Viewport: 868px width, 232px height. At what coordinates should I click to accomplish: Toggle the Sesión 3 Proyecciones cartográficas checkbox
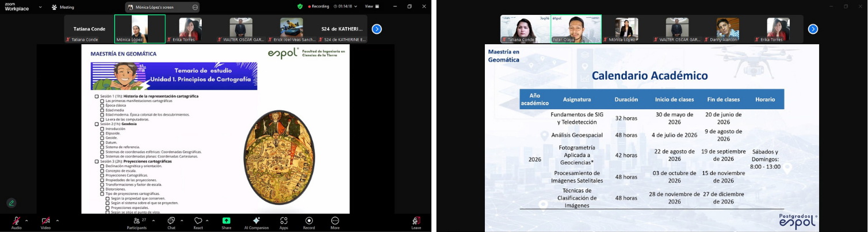[97, 161]
